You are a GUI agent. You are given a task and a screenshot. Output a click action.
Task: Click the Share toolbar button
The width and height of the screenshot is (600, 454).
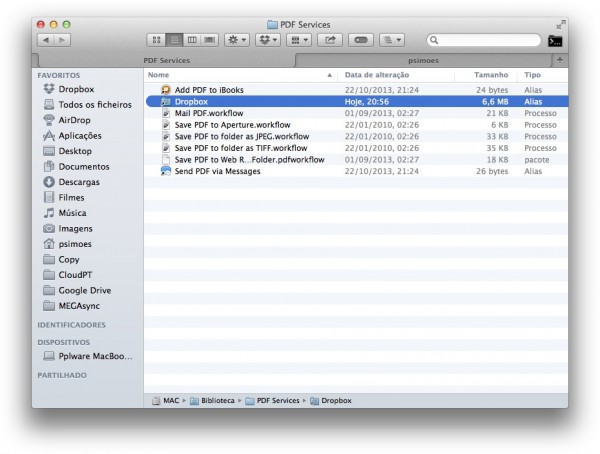click(x=330, y=40)
